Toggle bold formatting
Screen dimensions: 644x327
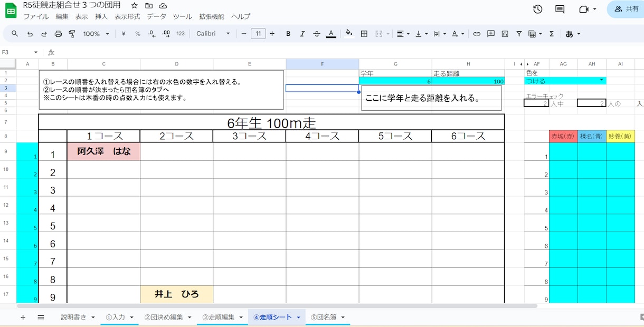[x=288, y=34]
